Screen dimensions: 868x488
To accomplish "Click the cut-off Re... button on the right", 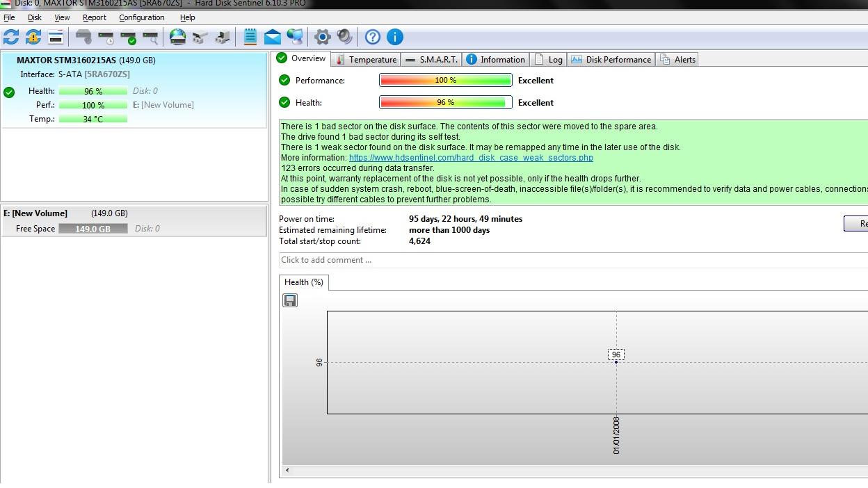I will tap(856, 223).
